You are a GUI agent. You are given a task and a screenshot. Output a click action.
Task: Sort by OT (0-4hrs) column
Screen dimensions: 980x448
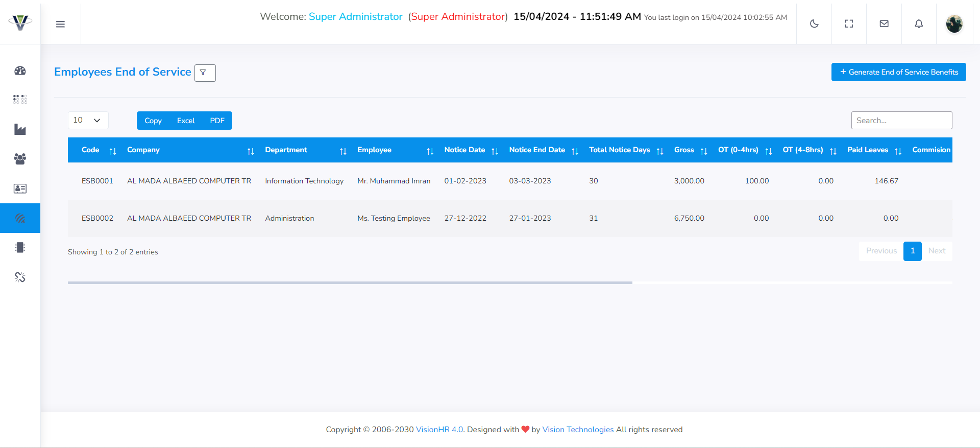pos(744,150)
